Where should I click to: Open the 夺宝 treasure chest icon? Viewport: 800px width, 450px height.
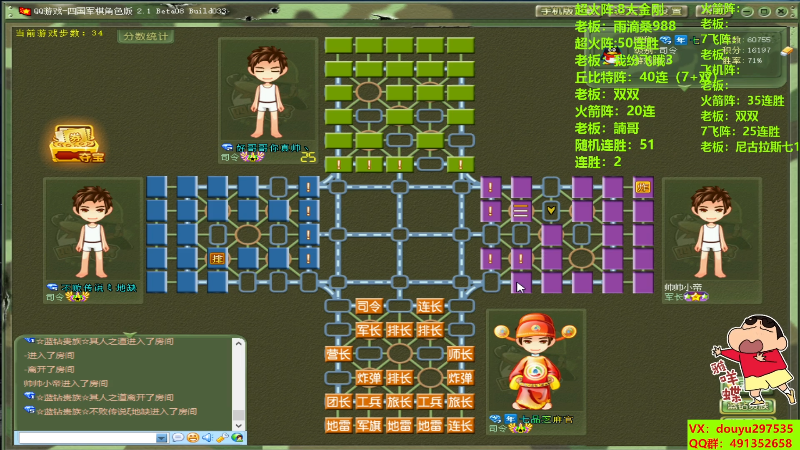click(x=76, y=144)
